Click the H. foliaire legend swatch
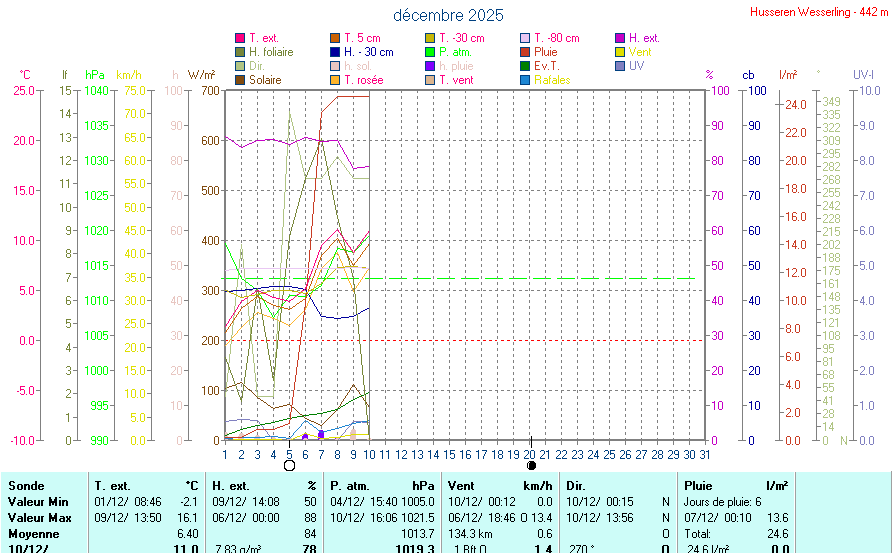 pyautogui.click(x=240, y=52)
